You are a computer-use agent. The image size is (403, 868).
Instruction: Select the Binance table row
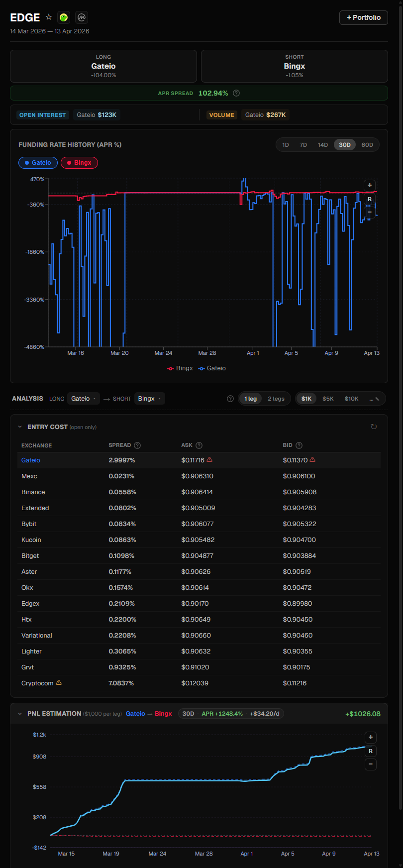[199, 492]
